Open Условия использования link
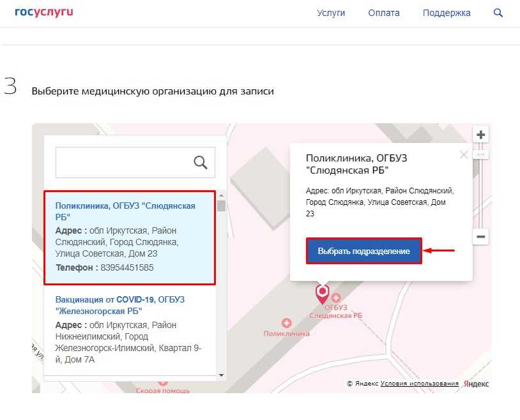 420,384
